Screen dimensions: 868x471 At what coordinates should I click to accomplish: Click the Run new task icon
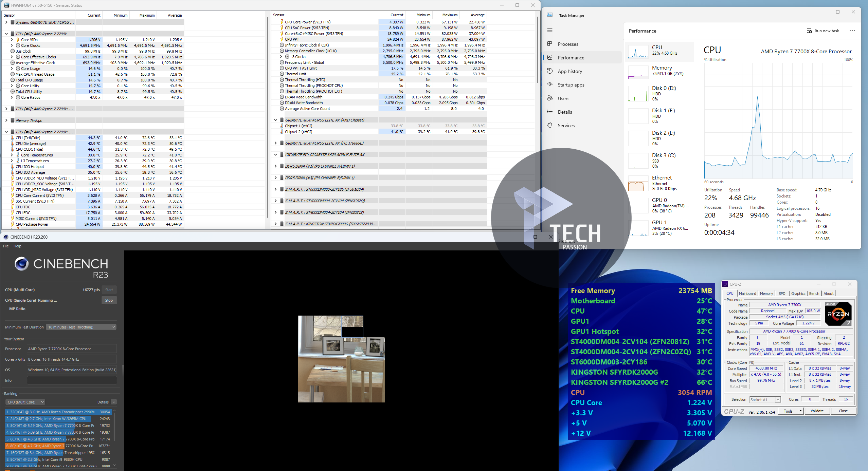[x=809, y=31]
